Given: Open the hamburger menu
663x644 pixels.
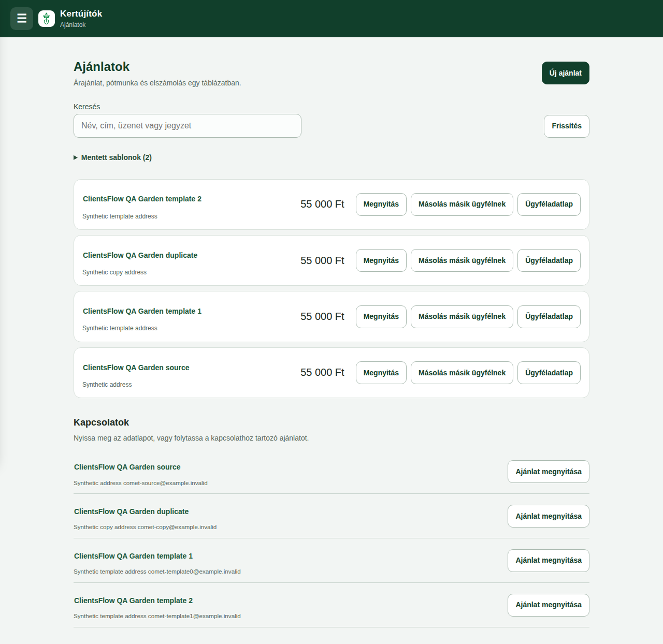Looking at the screenshot, I should [x=22, y=19].
